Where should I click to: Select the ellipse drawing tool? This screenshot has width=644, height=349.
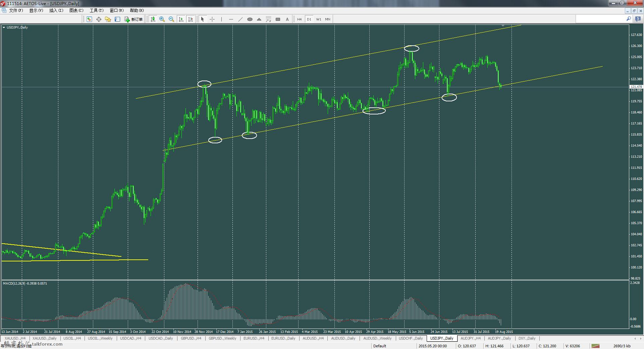(x=250, y=19)
